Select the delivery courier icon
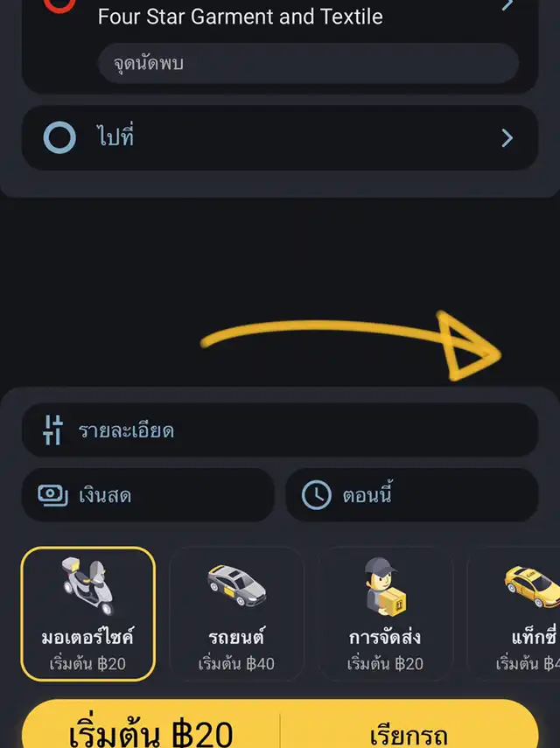 point(384,584)
